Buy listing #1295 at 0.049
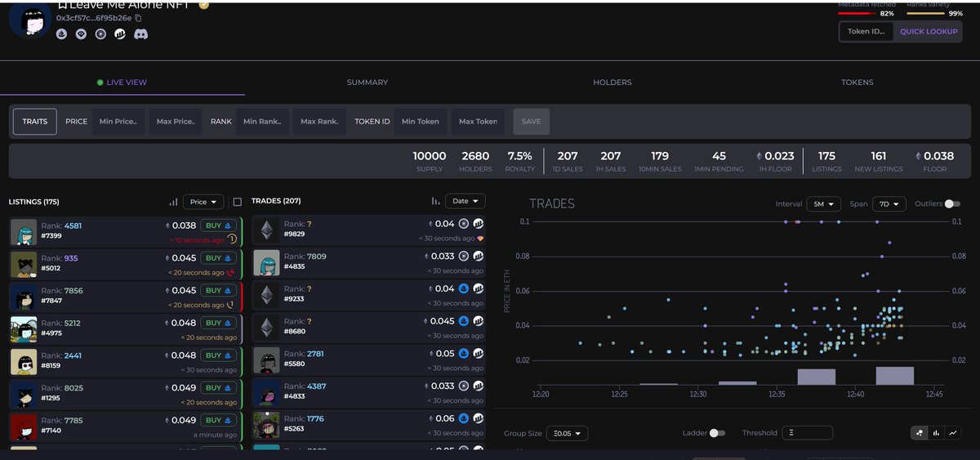This screenshot has height=460, width=980. (x=218, y=388)
